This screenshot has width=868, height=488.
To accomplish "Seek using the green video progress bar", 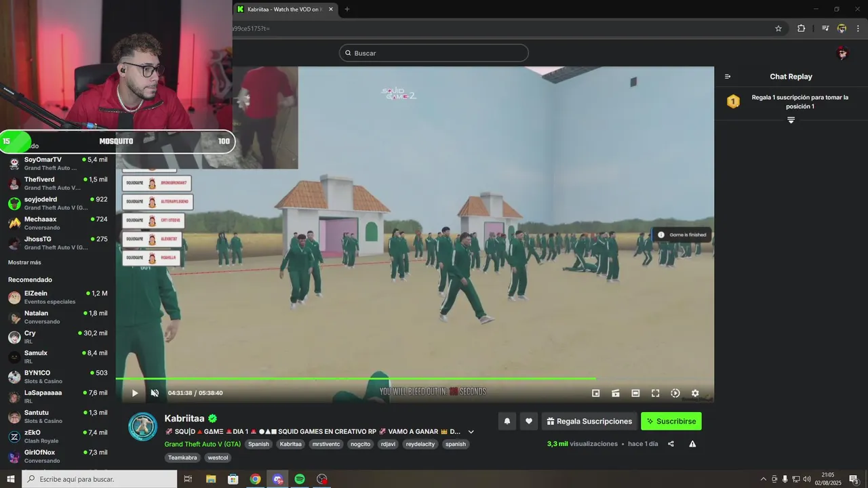I will tap(415, 378).
